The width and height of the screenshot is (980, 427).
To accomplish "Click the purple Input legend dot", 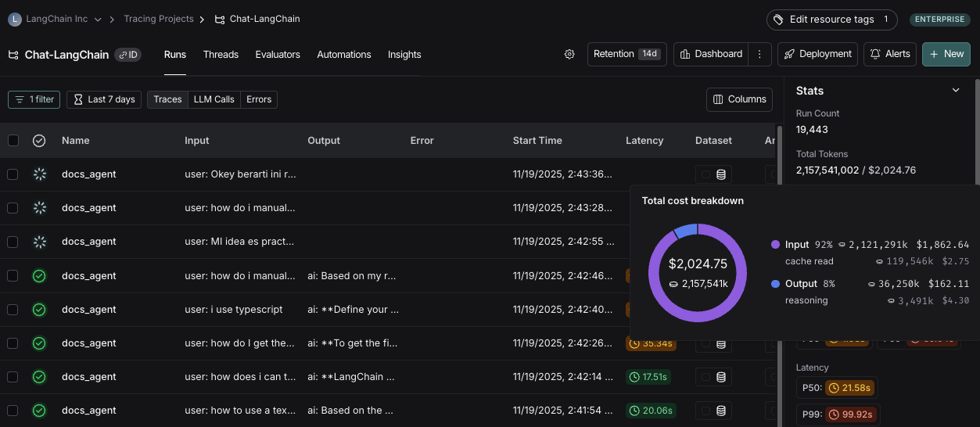I will tap(775, 245).
